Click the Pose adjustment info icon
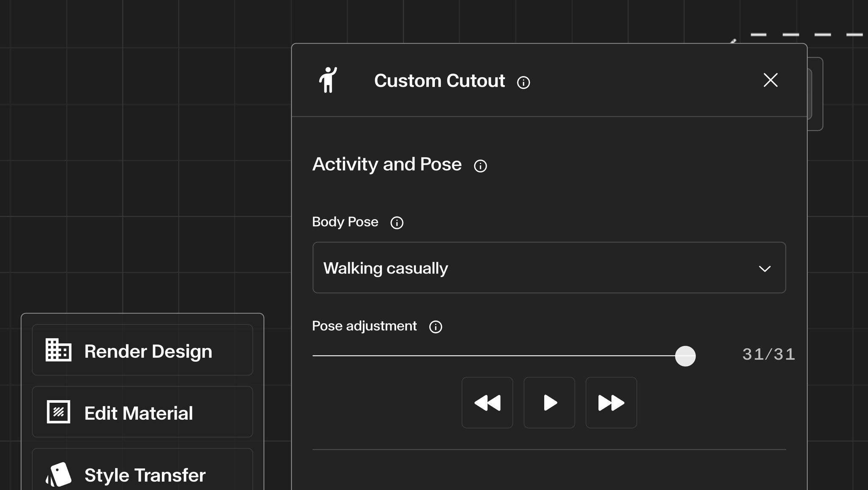868x490 pixels. (x=436, y=327)
